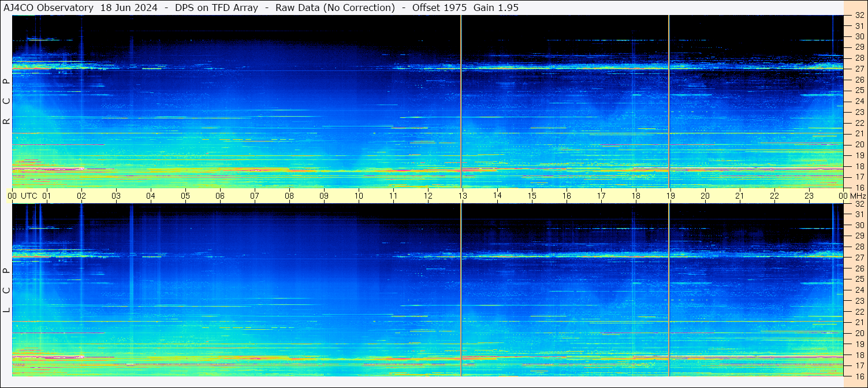Select the 06 hour tick label
The width and height of the screenshot is (868, 388).
tap(220, 196)
